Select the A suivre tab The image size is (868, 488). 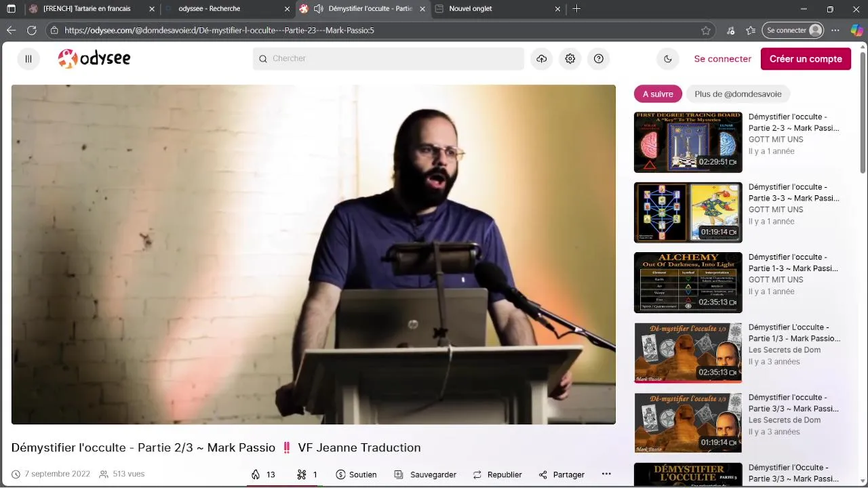pos(658,94)
